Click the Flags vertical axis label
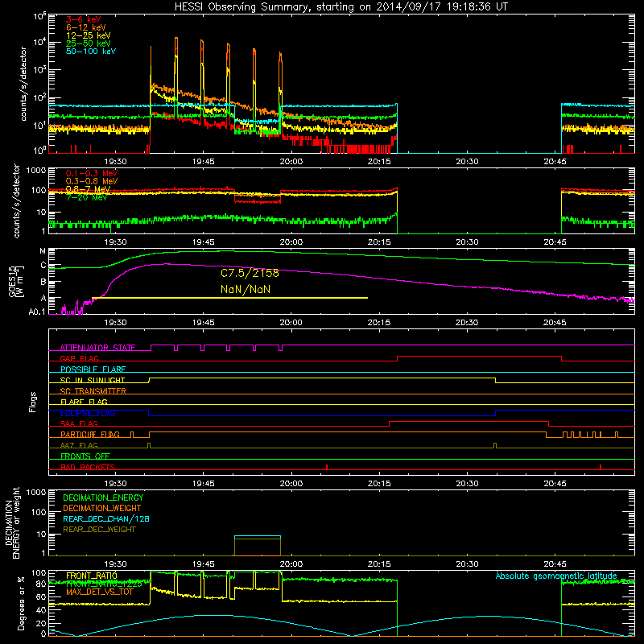 33,402
